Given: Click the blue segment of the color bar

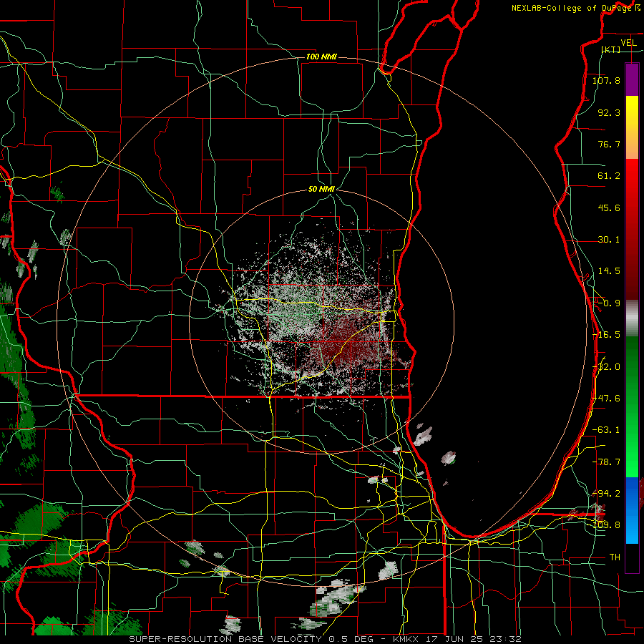Looking at the screenshot, I should (x=632, y=510).
